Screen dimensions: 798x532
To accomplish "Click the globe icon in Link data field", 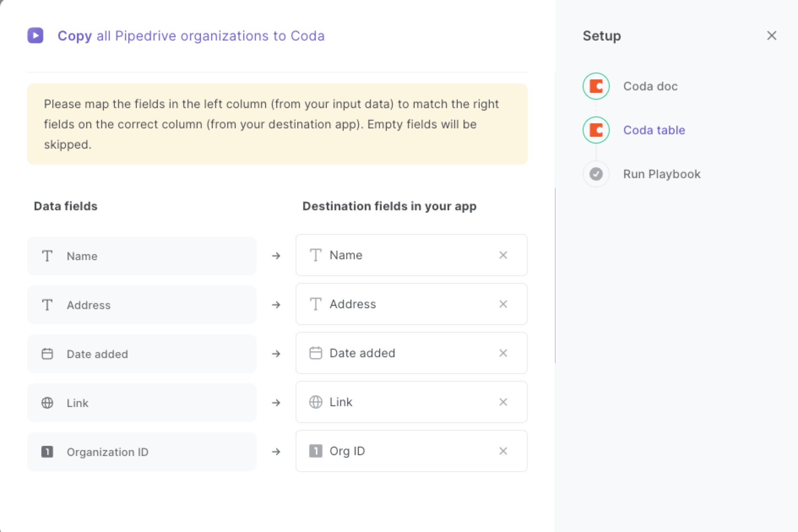I will (47, 403).
